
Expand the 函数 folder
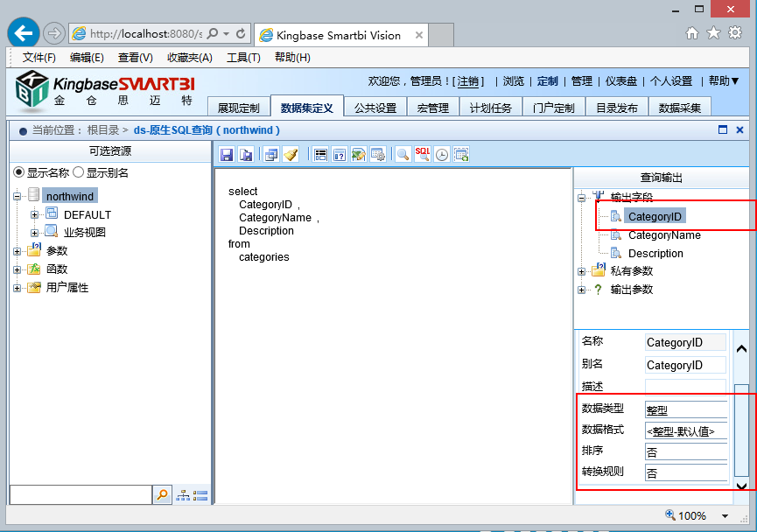click(18, 269)
